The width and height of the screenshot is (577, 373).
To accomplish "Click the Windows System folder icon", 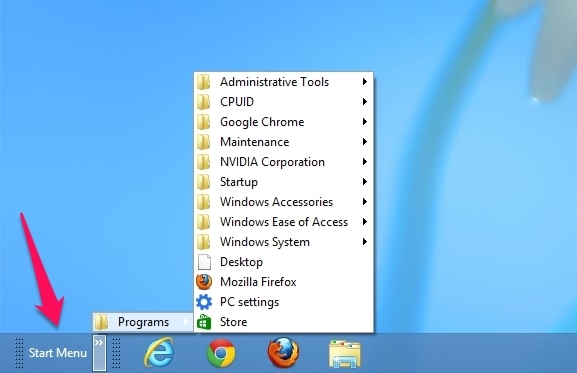I will [203, 242].
